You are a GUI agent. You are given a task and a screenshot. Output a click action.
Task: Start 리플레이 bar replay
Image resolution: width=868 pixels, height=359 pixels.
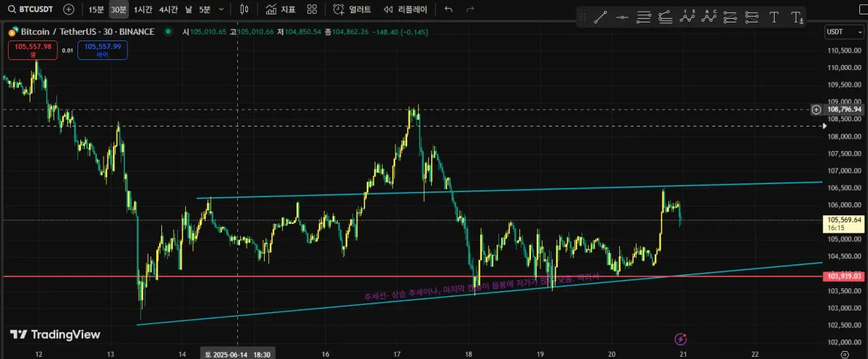[x=405, y=9]
